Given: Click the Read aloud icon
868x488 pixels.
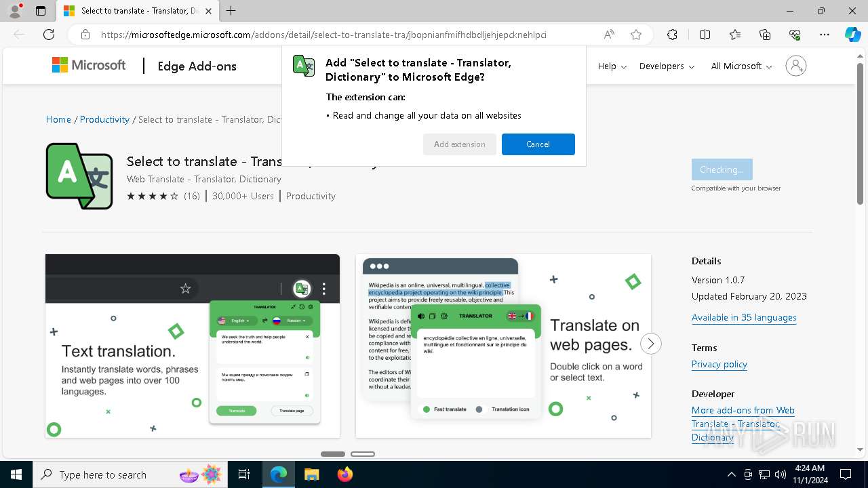Looking at the screenshot, I should (609, 35).
